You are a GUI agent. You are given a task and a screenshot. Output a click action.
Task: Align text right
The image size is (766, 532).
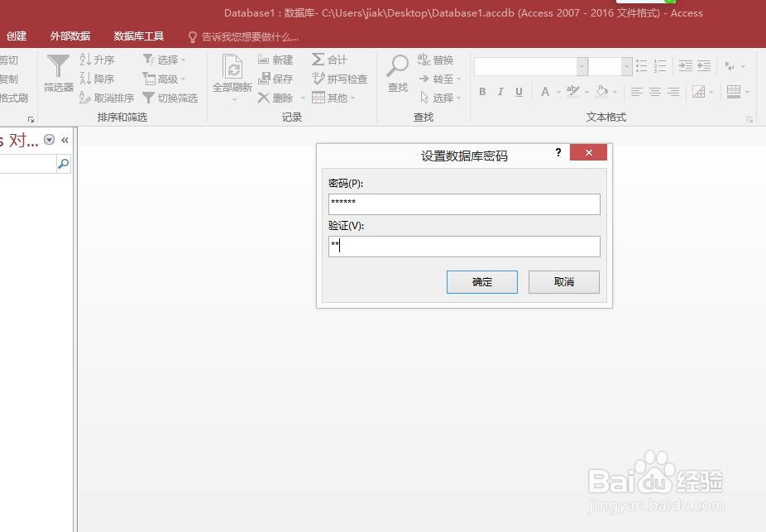coord(673,91)
